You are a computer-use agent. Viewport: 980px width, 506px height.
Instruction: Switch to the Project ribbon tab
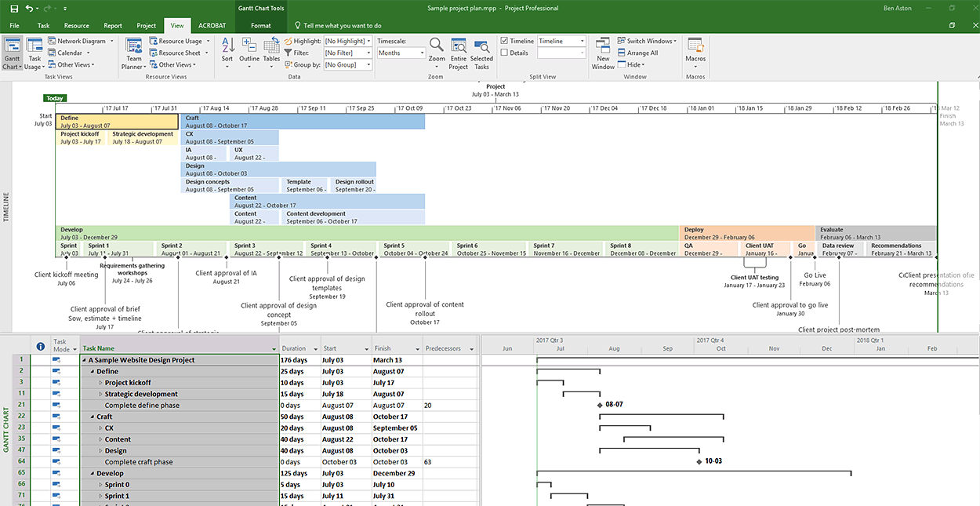click(147, 26)
